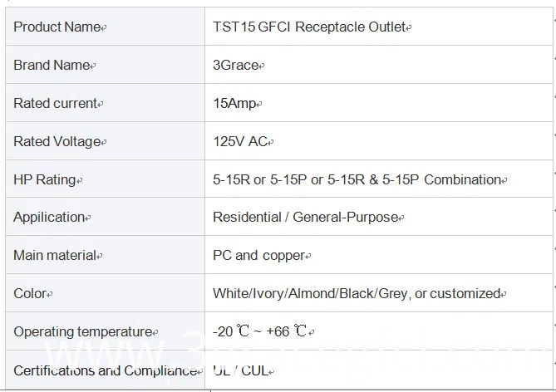Click the 'Brand Name' label cell
The image size is (556, 392).
coord(52,66)
